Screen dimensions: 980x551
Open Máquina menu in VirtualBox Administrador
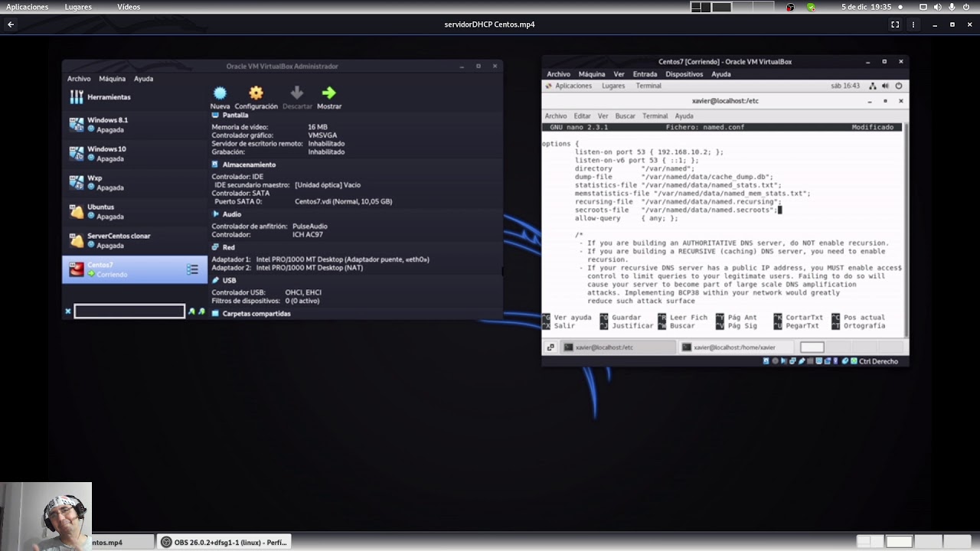(x=113, y=79)
